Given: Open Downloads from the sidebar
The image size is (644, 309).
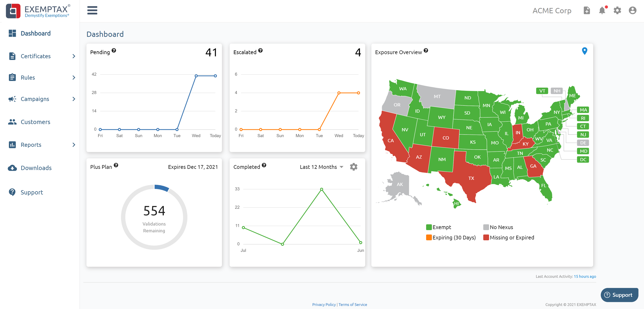Looking at the screenshot, I should pyautogui.click(x=36, y=168).
